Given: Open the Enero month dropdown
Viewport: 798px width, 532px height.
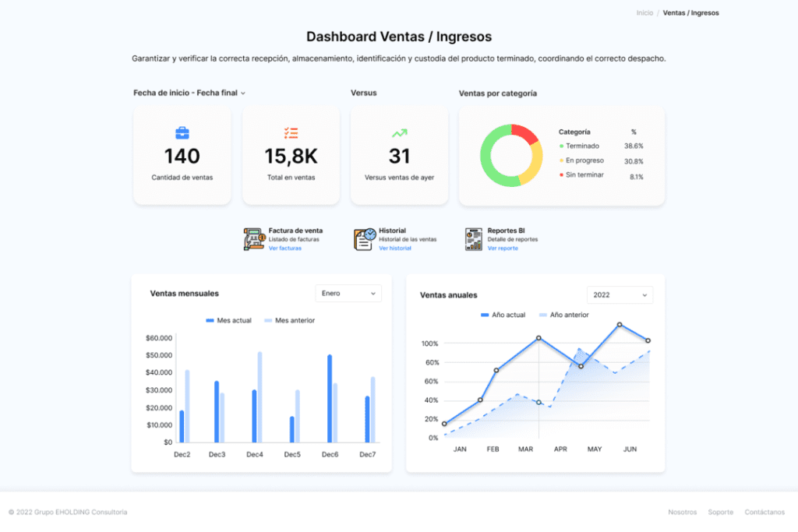Looking at the screenshot, I should 348,294.
